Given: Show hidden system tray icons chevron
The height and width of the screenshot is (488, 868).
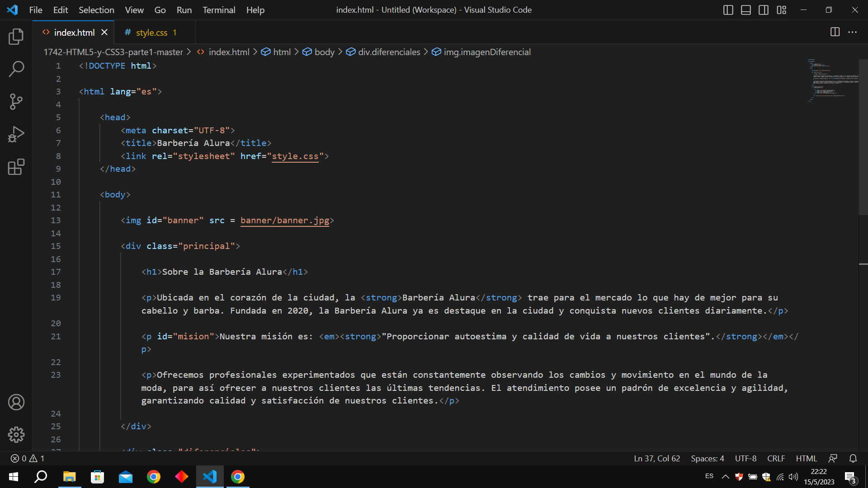Looking at the screenshot, I should click(725, 477).
